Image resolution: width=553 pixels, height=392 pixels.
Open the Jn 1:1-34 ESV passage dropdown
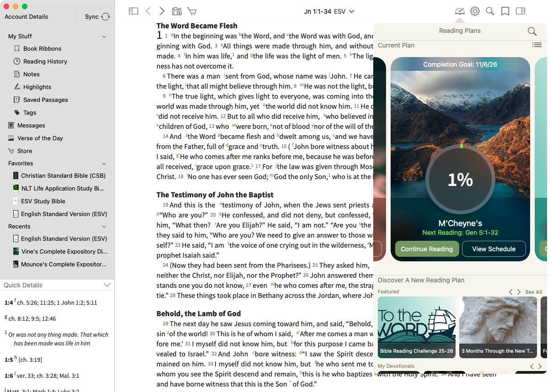click(329, 11)
